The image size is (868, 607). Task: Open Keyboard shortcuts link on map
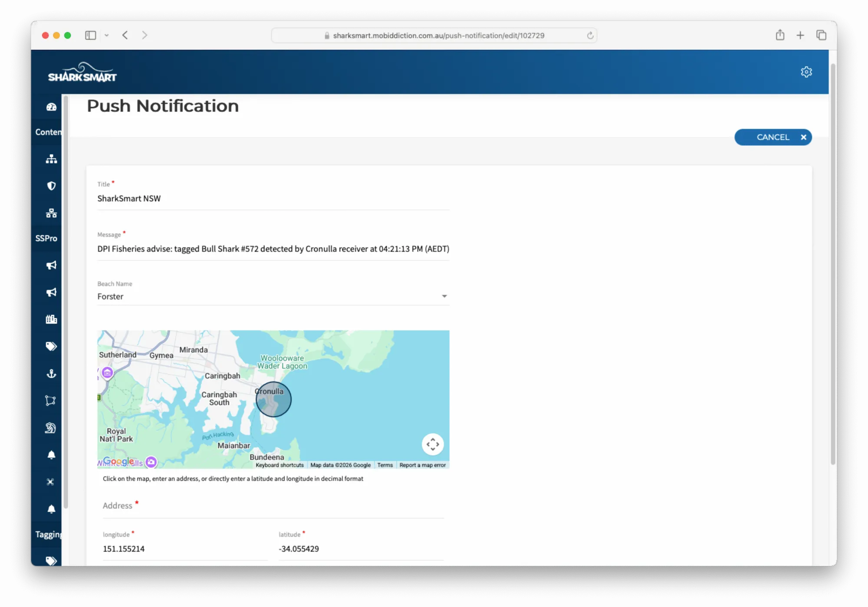coord(279,465)
